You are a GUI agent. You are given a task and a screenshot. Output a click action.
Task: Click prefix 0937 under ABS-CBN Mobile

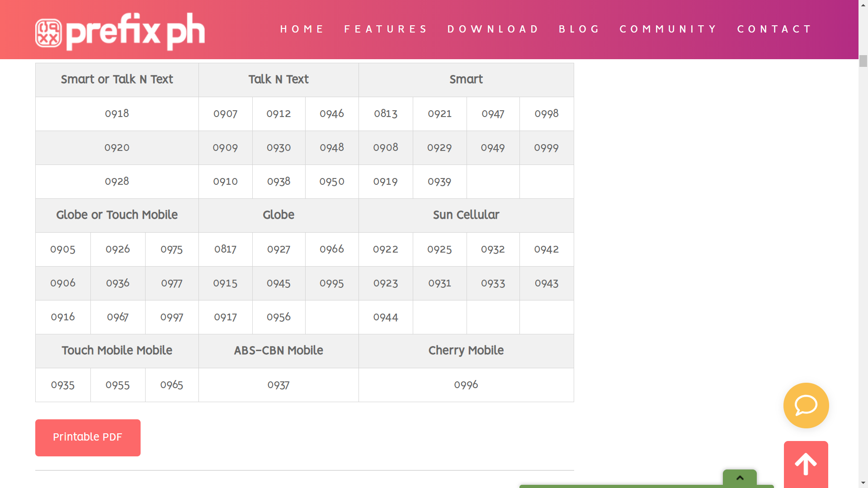(x=278, y=385)
